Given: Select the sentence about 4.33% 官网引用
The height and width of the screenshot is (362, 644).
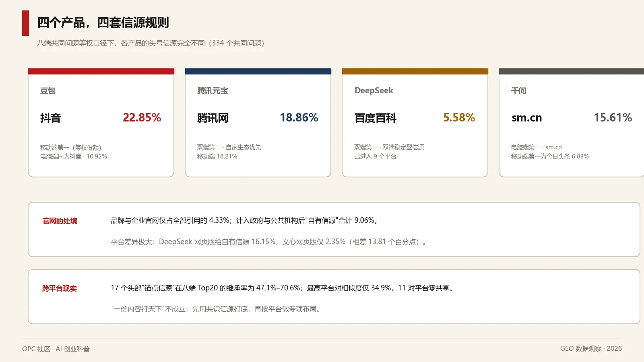Looking at the screenshot, I should (245, 220).
